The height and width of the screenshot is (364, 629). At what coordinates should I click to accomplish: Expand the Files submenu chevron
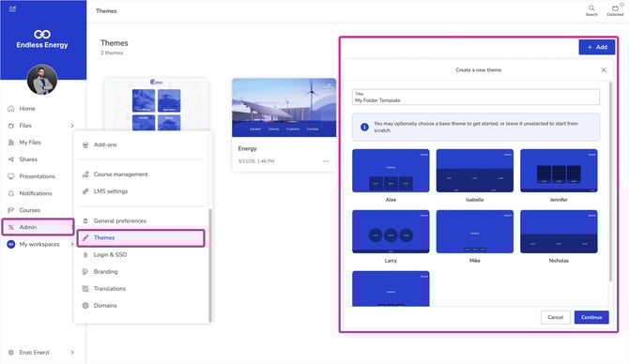point(72,126)
